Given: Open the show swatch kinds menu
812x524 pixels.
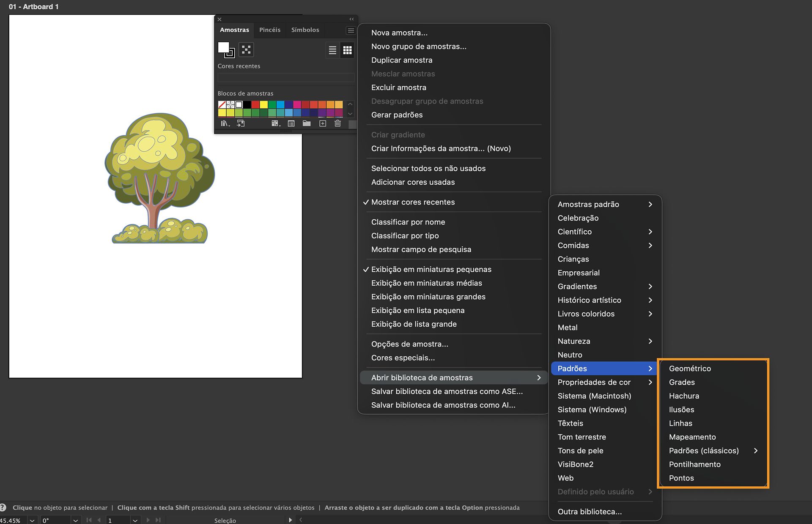Looking at the screenshot, I should (x=276, y=123).
